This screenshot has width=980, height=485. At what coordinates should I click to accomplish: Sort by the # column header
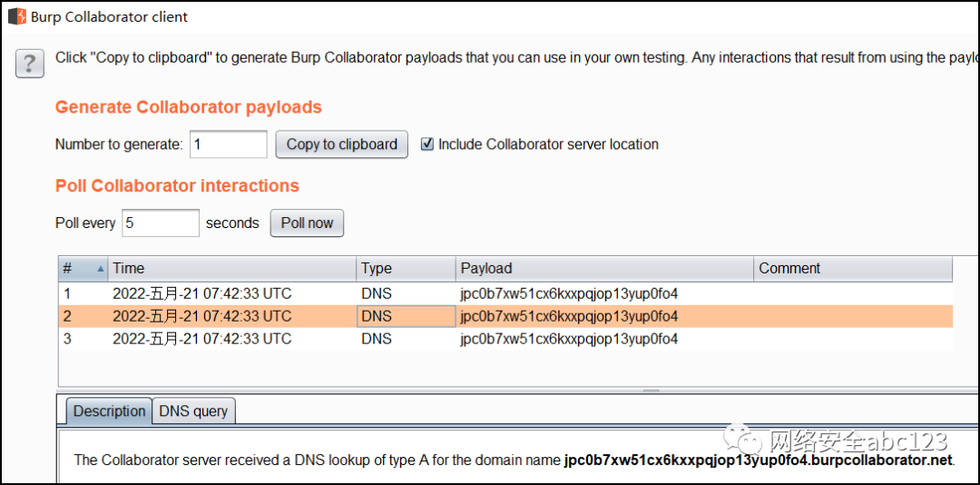[x=83, y=269]
